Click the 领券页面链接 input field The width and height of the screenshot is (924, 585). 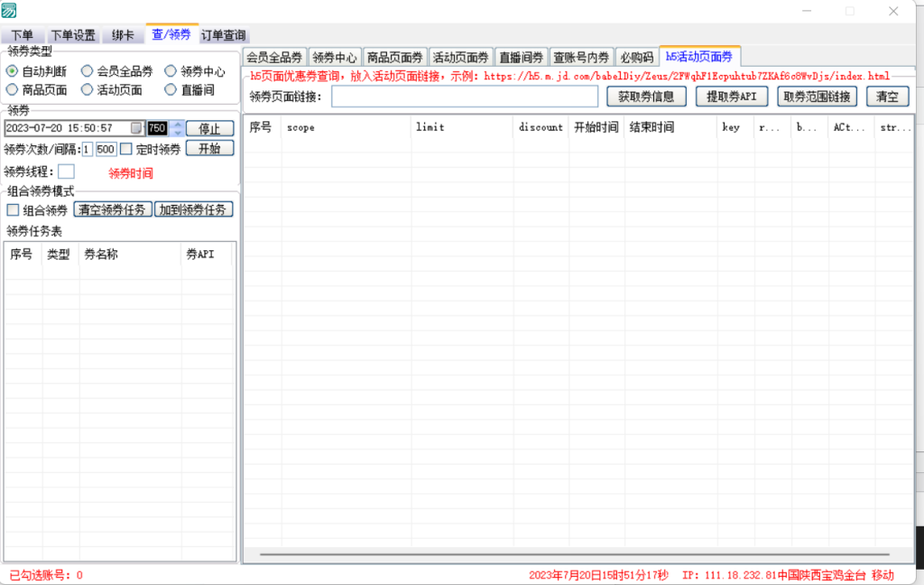click(x=464, y=97)
